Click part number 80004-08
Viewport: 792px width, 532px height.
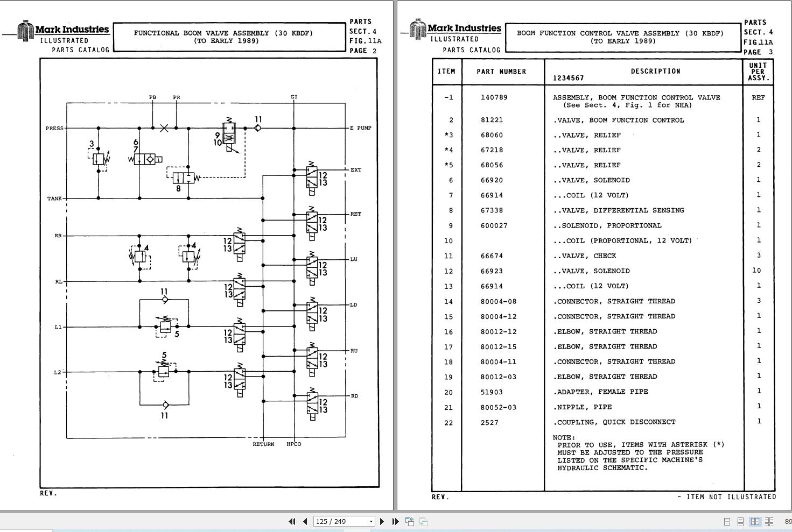pos(499,301)
